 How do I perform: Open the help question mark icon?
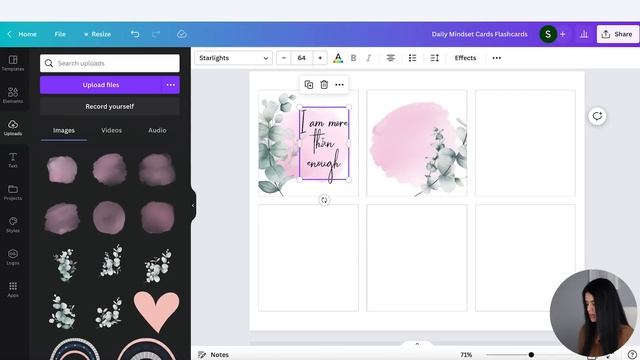tap(632, 355)
